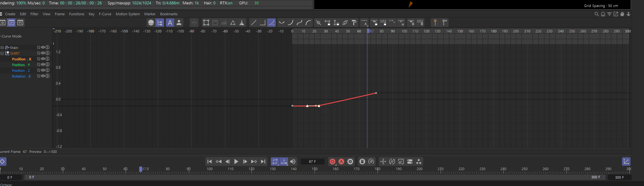This screenshot has height=186, width=644.
Task: Toggle Lock Tangent Angle vertical-arrow lock icon
Action: coord(336,23)
